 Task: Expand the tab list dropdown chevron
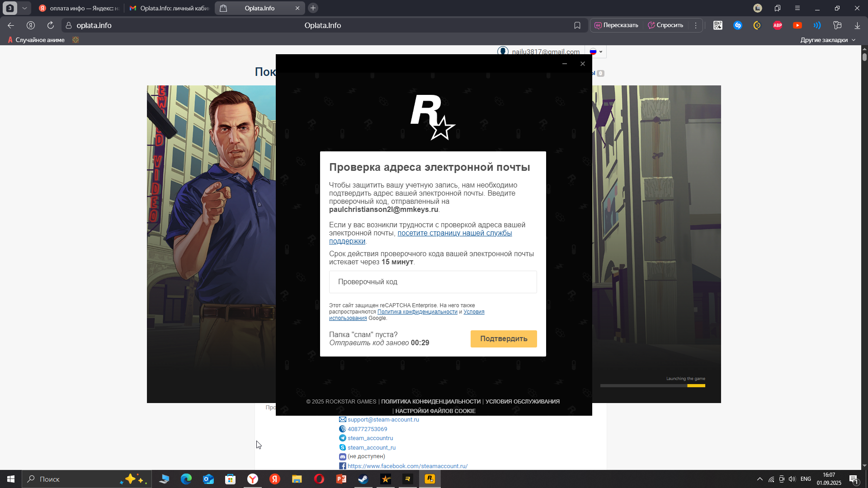(25, 8)
